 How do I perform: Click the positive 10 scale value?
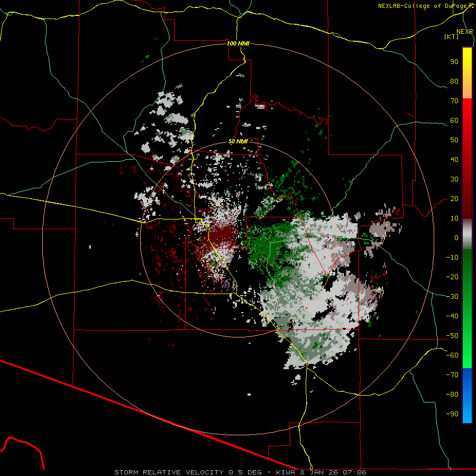pyautogui.click(x=454, y=218)
